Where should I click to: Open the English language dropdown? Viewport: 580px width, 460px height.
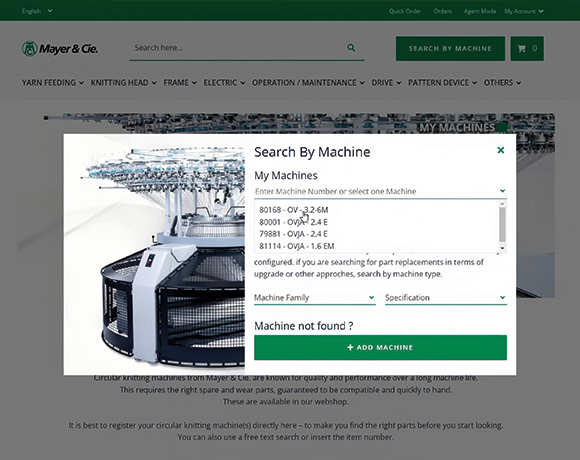[x=37, y=11]
